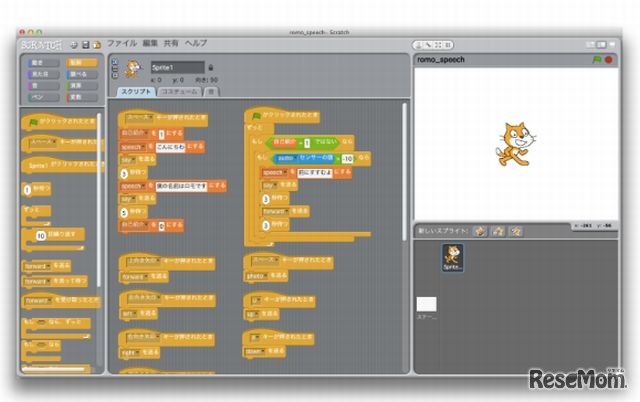
Task: Choose new sprite from file button
Action: tap(497, 231)
